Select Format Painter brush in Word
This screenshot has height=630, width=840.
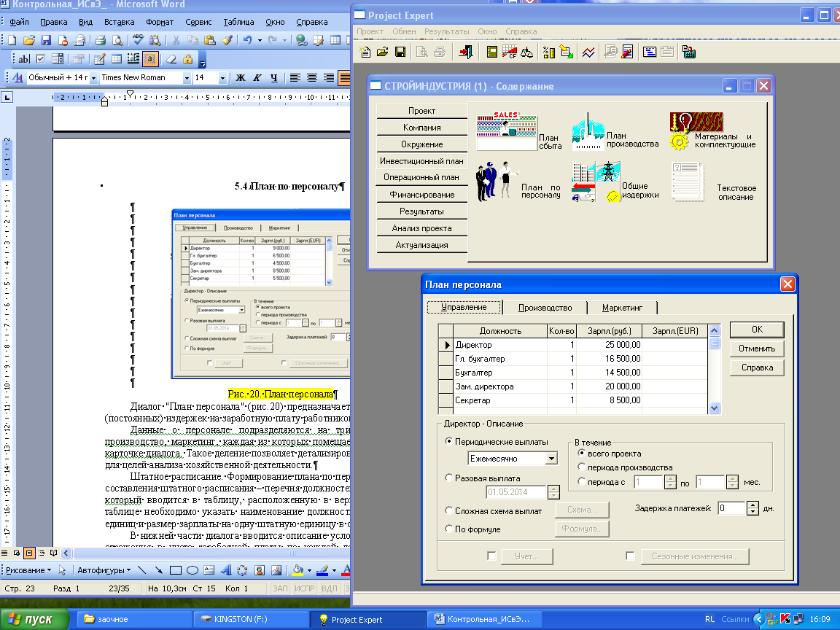click(227, 40)
